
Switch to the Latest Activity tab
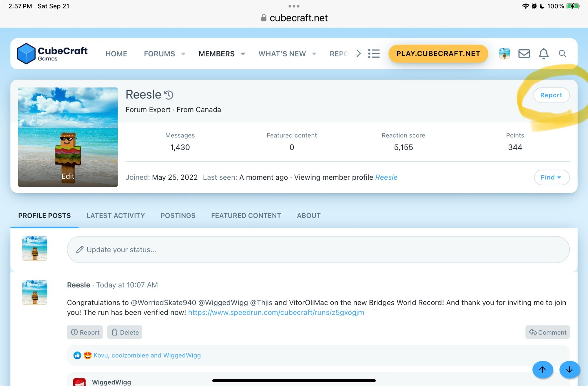pos(116,216)
